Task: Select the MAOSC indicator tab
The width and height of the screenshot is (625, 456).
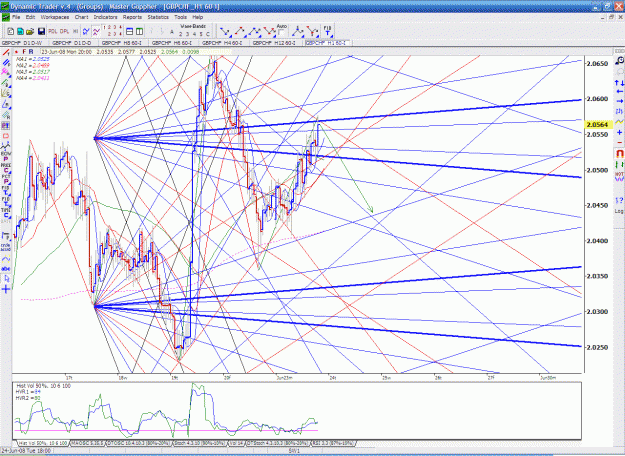Action: [88, 443]
